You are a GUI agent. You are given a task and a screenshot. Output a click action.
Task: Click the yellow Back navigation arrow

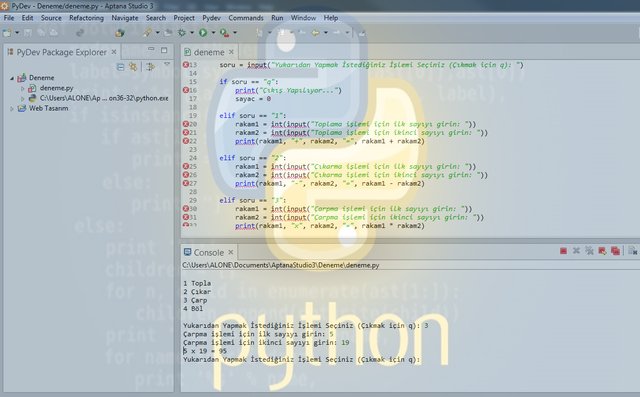pos(316,33)
